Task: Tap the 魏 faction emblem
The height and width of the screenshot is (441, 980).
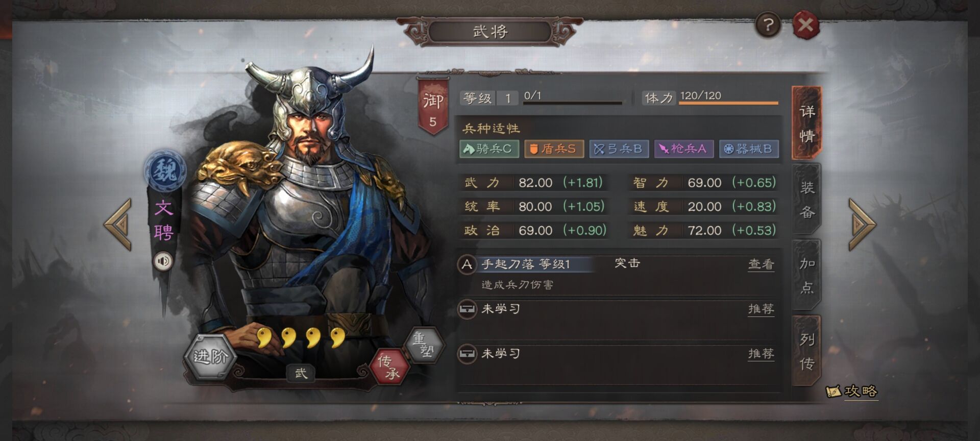Action: (165, 170)
